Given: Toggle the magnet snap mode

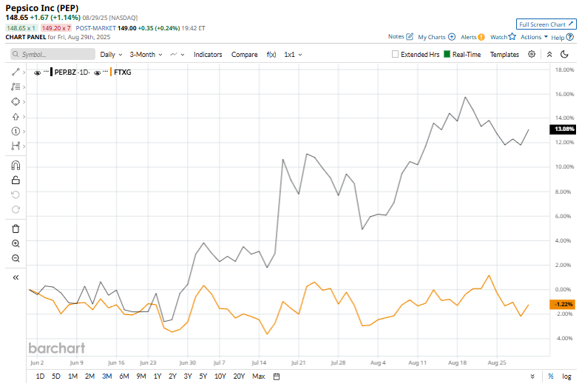Looking at the screenshot, I should point(16,165).
